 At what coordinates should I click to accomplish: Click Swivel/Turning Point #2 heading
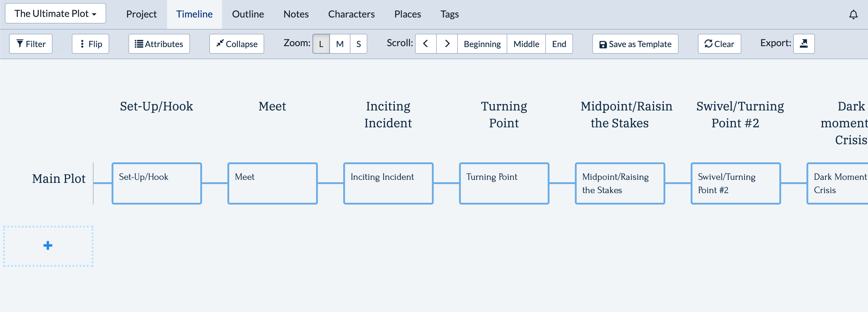pos(740,115)
